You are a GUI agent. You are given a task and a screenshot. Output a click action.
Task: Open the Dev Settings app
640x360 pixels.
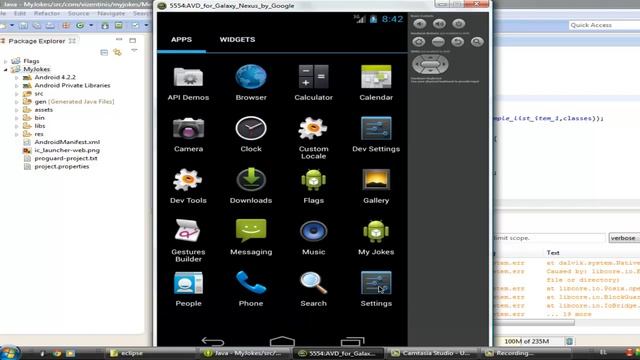point(376,135)
